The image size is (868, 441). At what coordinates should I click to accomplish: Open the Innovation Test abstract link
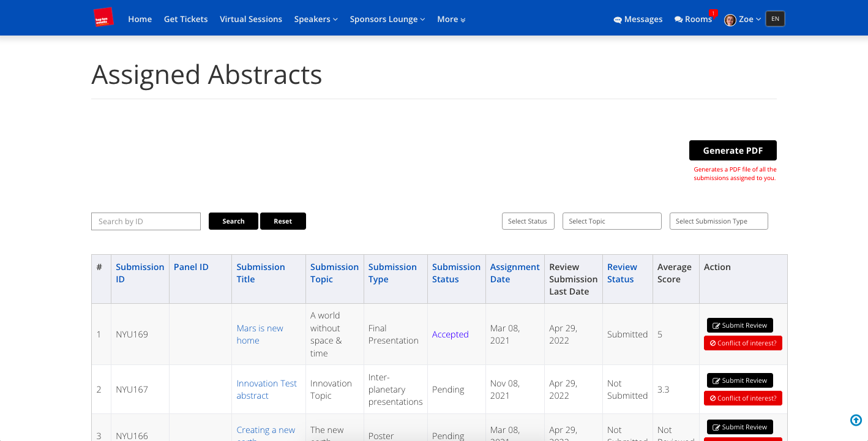266,390
